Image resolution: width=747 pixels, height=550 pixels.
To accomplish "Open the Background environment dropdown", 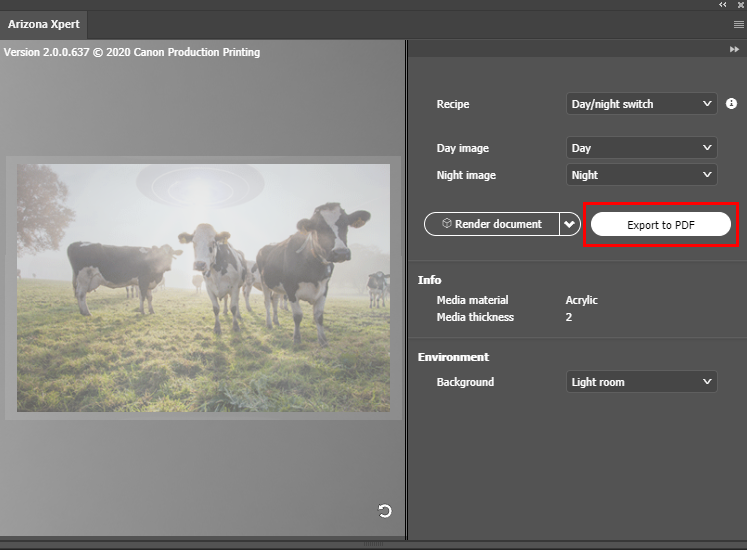I will (x=641, y=382).
